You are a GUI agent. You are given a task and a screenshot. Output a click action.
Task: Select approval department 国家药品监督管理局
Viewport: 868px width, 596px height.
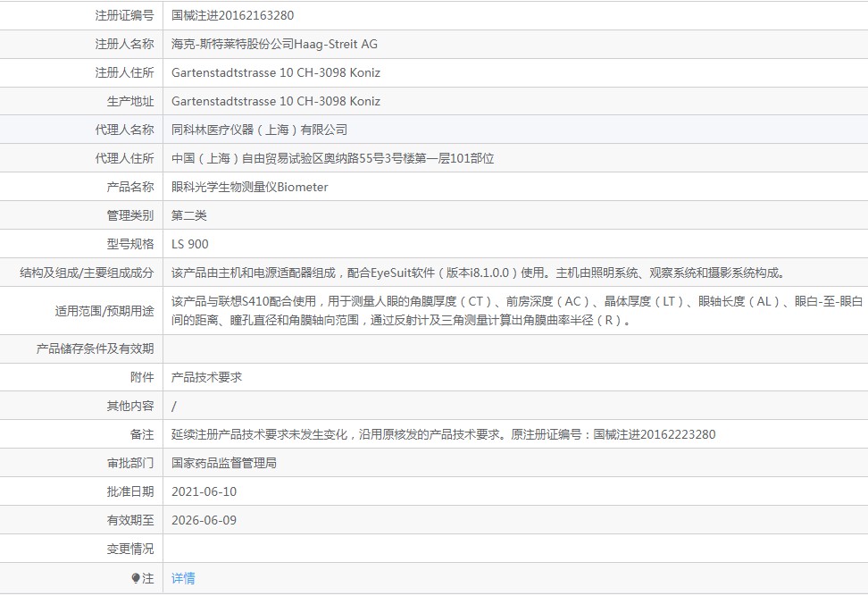tap(223, 463)
